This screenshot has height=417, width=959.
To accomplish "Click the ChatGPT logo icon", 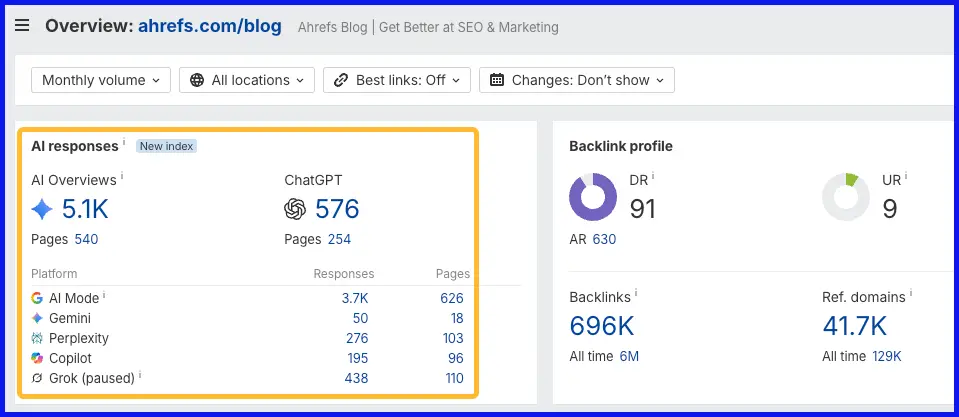I will pos(295,210).
